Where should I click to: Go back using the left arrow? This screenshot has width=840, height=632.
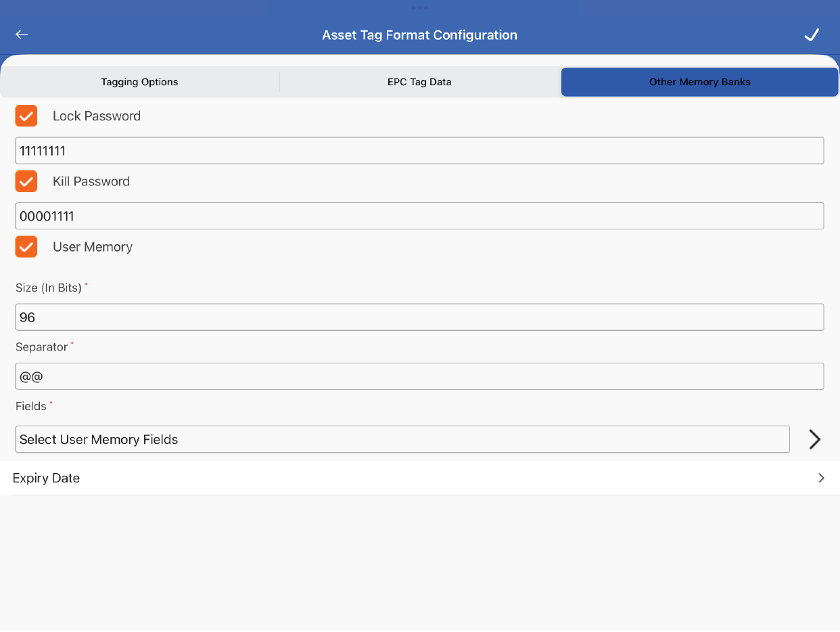tap(22, 35)
